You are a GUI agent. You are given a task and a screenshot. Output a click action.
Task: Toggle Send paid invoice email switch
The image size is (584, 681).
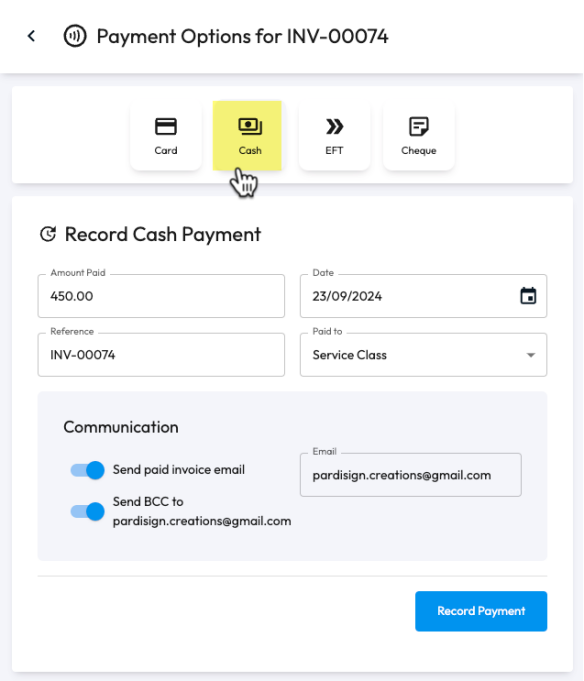(x=87, y=470)
